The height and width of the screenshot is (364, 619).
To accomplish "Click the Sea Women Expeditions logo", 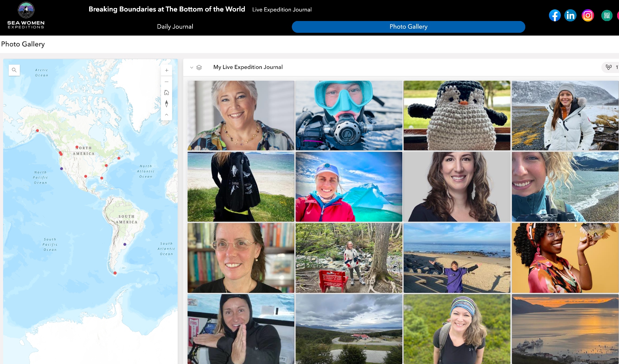I will (x=26, y=15).
